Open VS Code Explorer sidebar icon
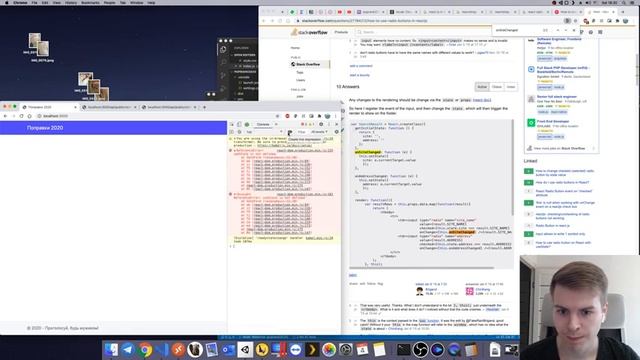Viewport: 640px width, 360px height. coord(223,50)
